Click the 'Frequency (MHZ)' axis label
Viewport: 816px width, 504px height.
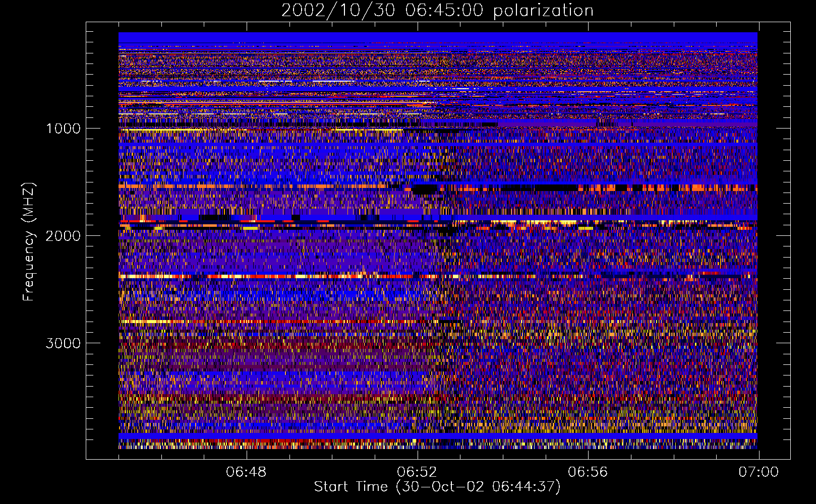coord(28,242)
